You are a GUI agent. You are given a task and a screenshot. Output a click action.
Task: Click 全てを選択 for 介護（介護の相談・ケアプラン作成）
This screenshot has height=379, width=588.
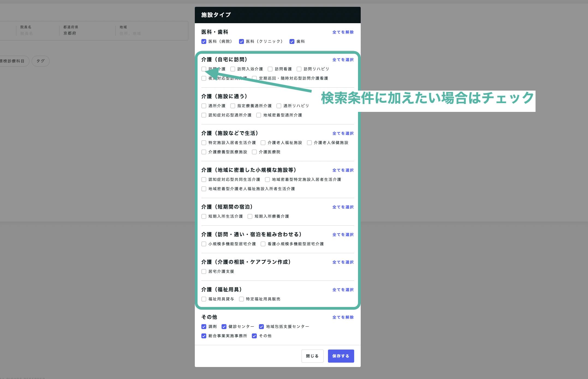(343, 262)
